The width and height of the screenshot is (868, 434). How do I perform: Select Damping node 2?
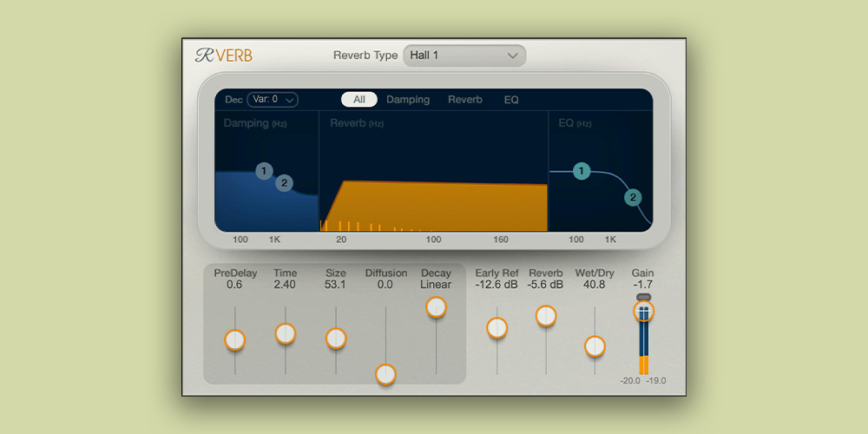click(x=284, y=182)
